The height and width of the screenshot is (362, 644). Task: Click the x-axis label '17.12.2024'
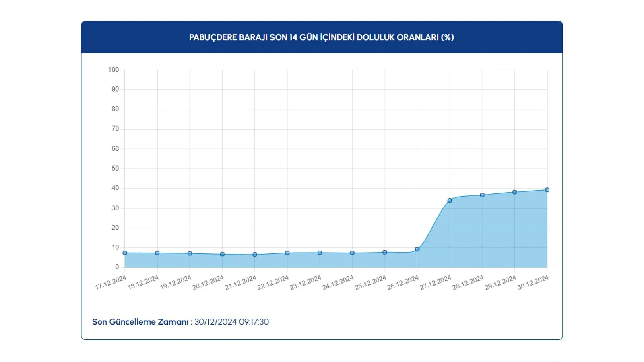111,282
